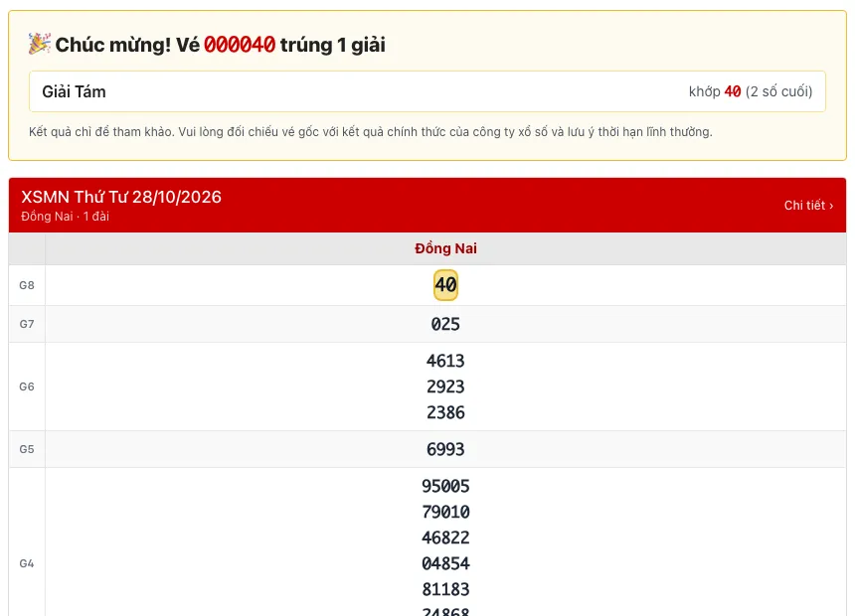This screenshot has width=855, height=616.
Task: Click the G4 row label
Action: 27,563
